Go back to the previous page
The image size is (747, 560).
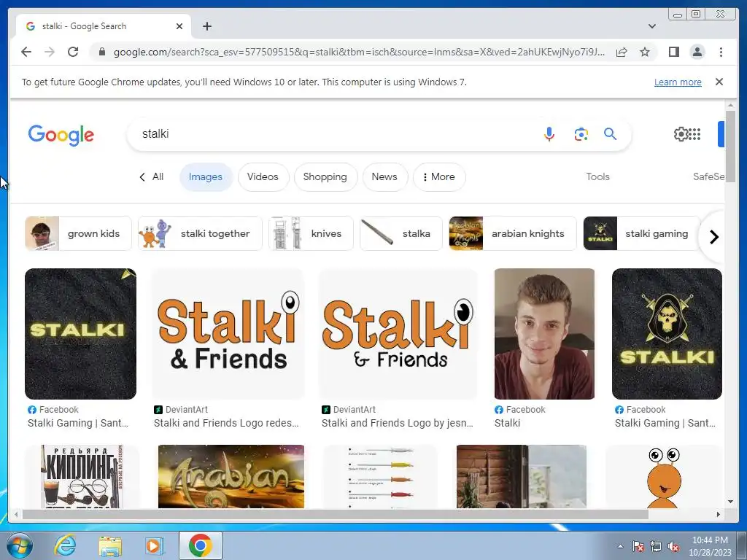point(26,52)
